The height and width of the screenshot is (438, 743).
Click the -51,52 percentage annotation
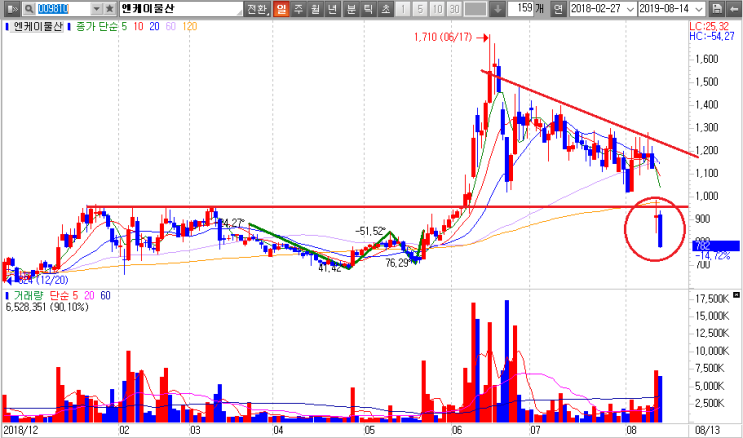pyautogui.click(x=371, y=231)
